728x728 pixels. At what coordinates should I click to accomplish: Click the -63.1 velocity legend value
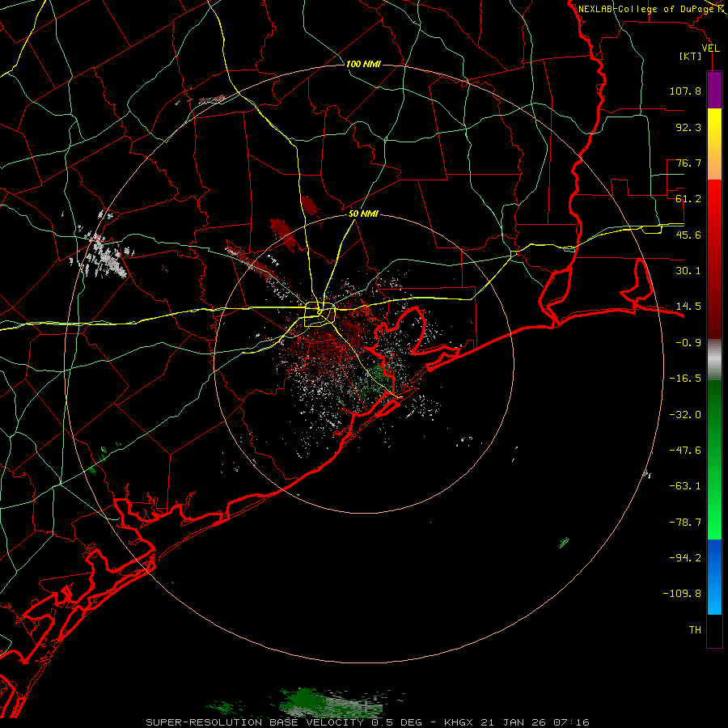[x=685, y=486]
